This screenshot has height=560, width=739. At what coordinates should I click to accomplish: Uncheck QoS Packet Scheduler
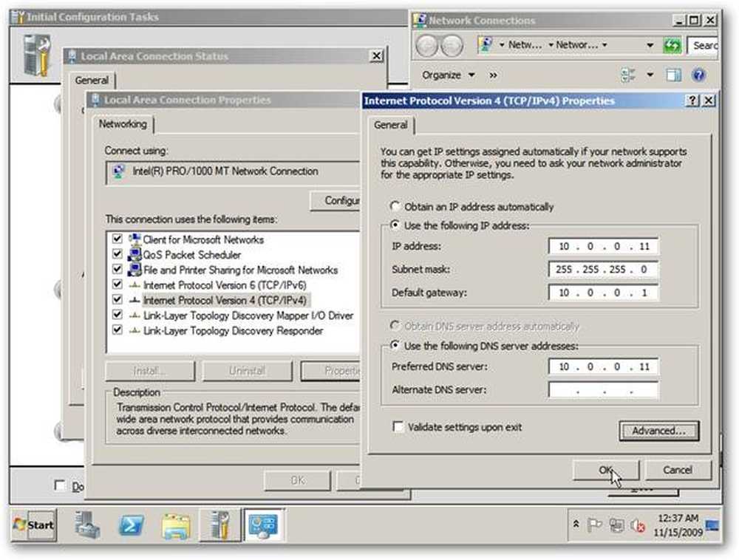118,254
